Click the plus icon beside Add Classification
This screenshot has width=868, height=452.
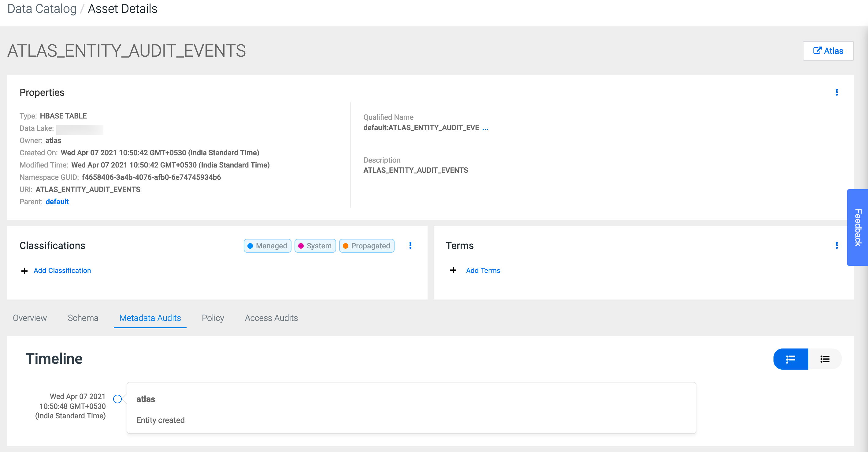(x=24, y=271)
